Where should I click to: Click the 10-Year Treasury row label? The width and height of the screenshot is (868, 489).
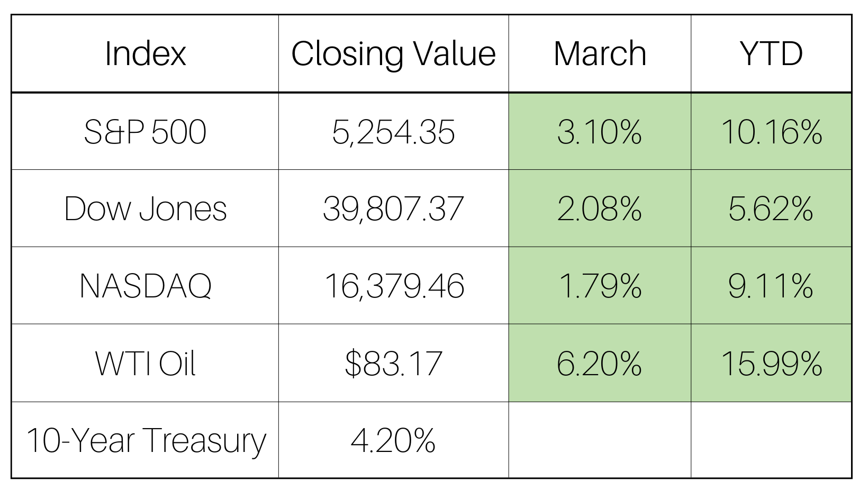coord(145,440)
